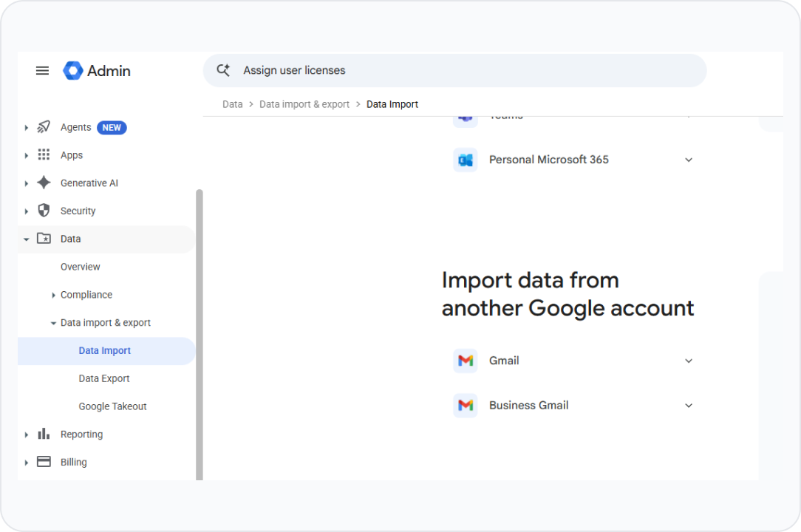Click the Data Import breadcrumb
Image resolution: width=801 pixels, height=532 pixels.
[392, 104]
